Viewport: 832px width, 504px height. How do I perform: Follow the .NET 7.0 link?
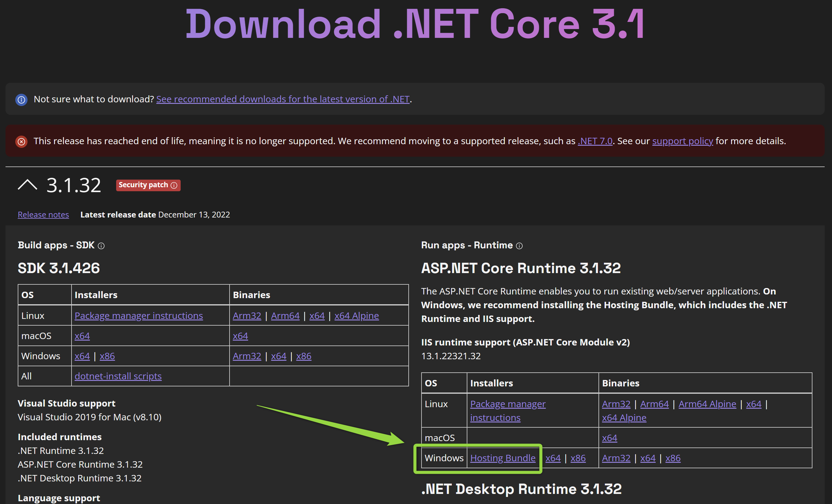coord(595,141)
